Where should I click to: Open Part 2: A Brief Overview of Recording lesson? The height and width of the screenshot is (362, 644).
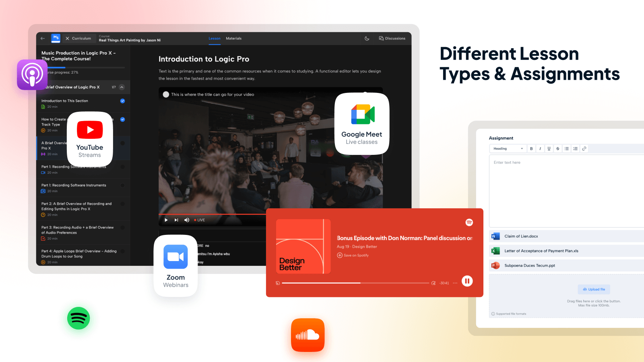pos(83,209)
